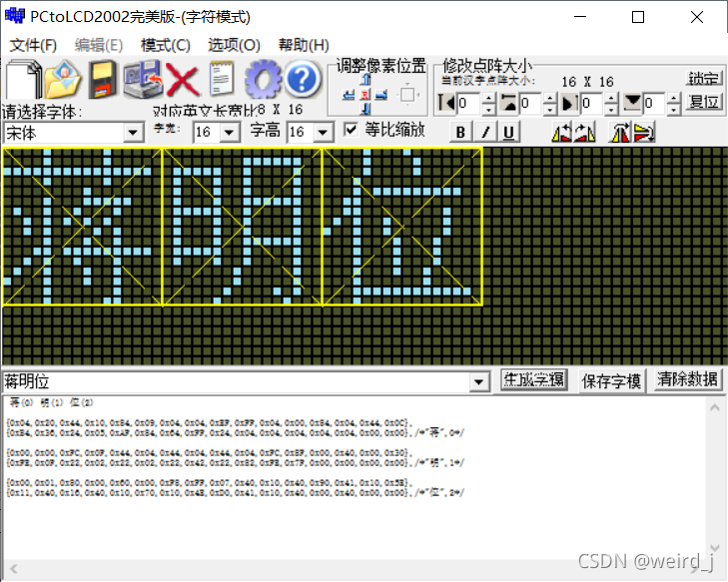728x582 pixels.
Task: Open help via question mark icon
Action: (x=303, y=79)
